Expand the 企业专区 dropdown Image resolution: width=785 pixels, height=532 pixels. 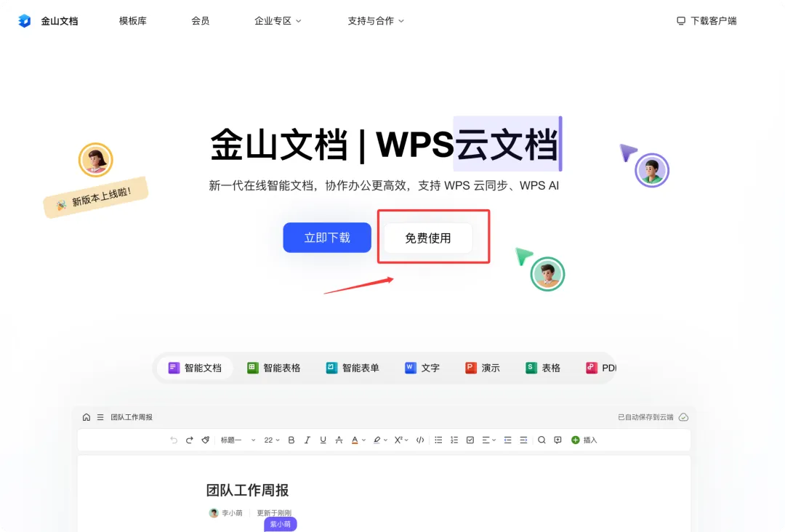click(x=278, y=20)
